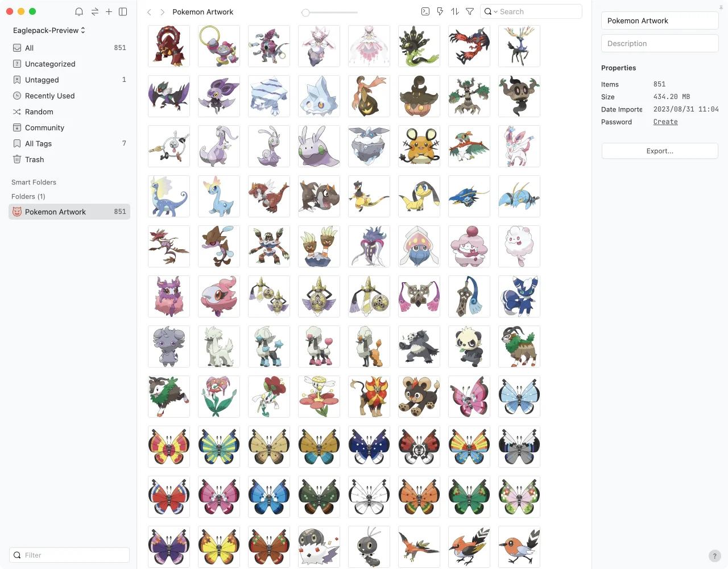Toggle the sidebar layout icon

123,11
